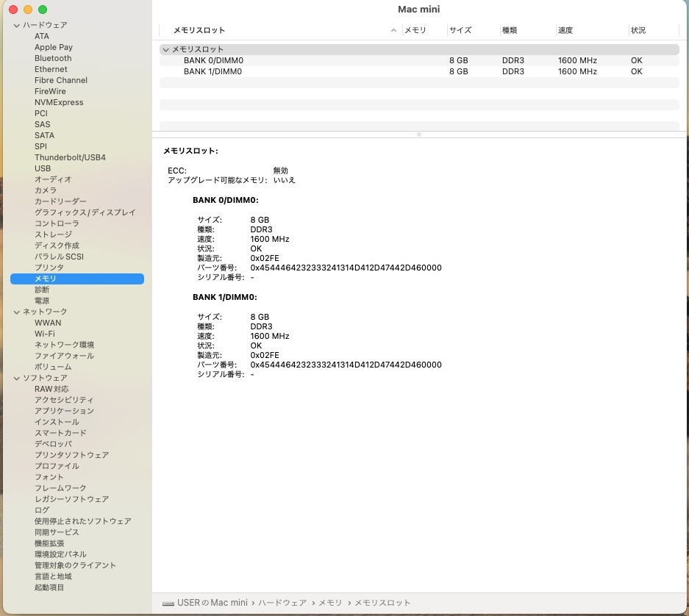Open フレームワーク entry
This screenshot has width=689, height=616.
point(60,487)
